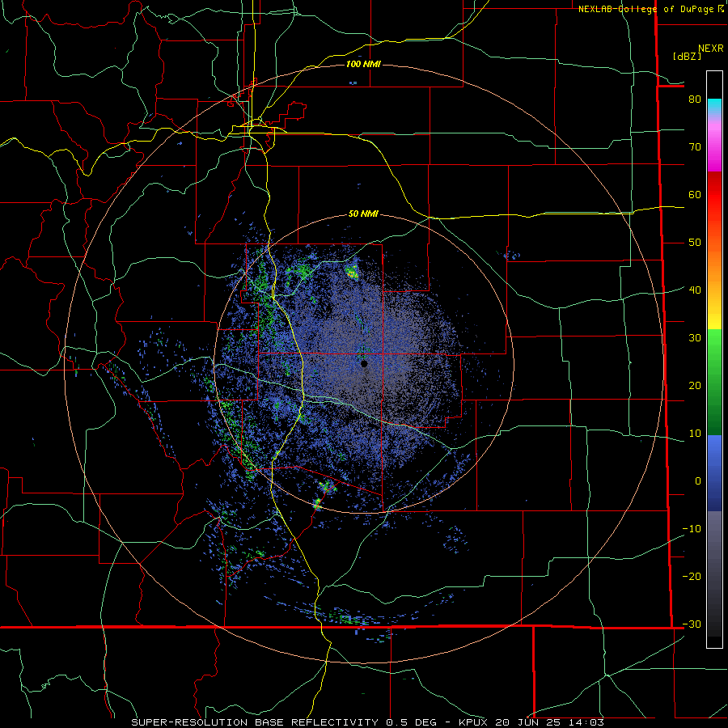The width and height of the screenshot is (728, 728).
Task: Click the 80 value on the dBZ scale
Action: (x=695, y=99)
